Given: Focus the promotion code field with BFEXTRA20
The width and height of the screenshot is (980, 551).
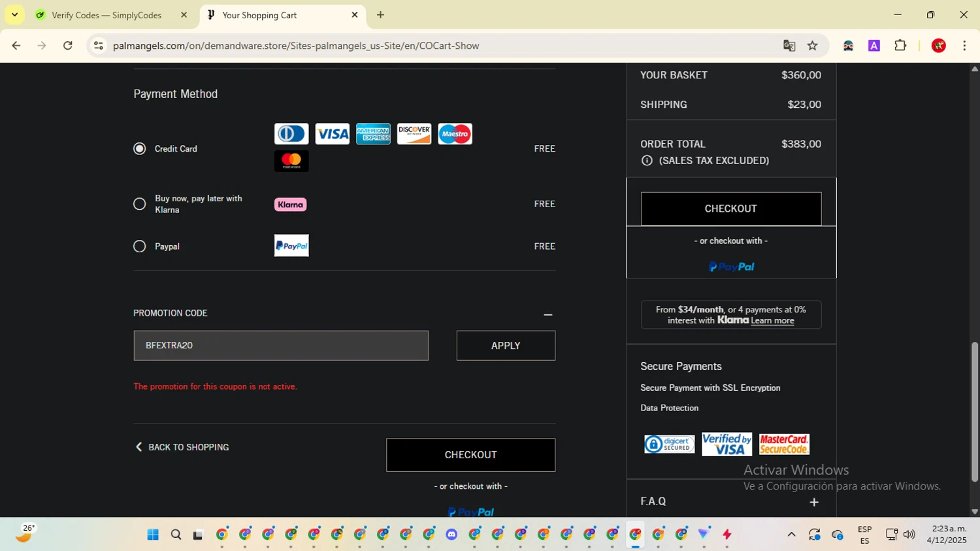Looking at the screenshot, I should pyautogui.click(x=281, y=345).
